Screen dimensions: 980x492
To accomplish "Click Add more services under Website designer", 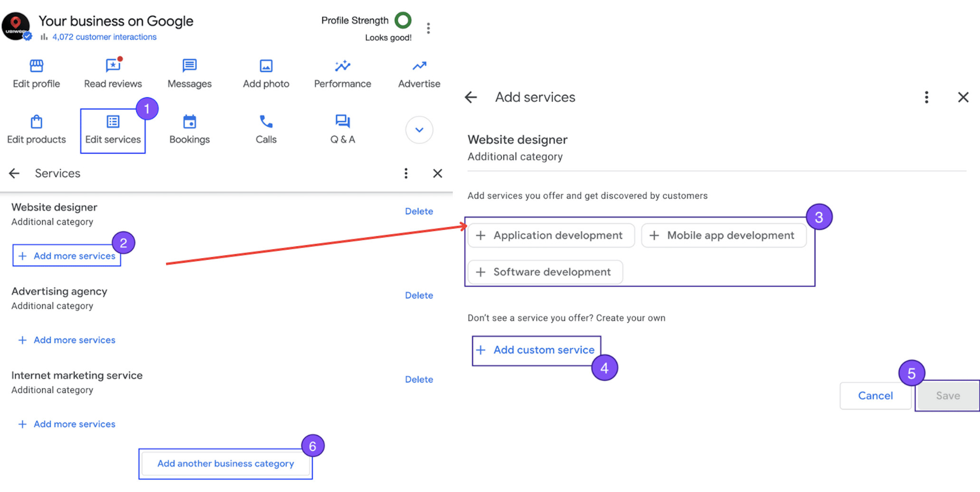I will coord(67,255).
